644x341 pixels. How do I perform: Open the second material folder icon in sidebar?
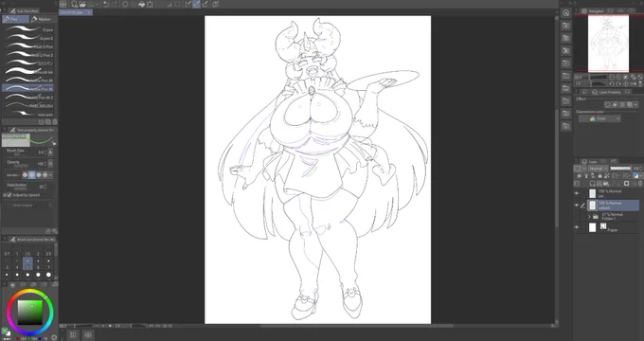click(x=566, y=38)
